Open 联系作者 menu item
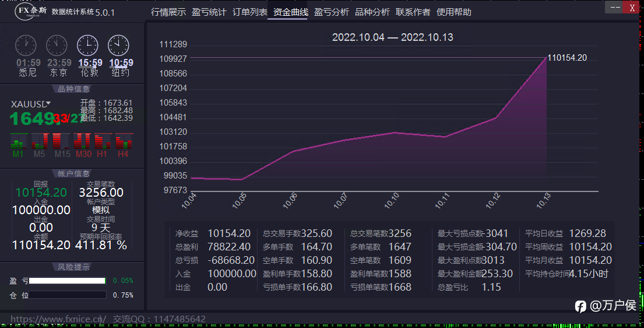This screenshot has width=644, height=328. (413, 12)
